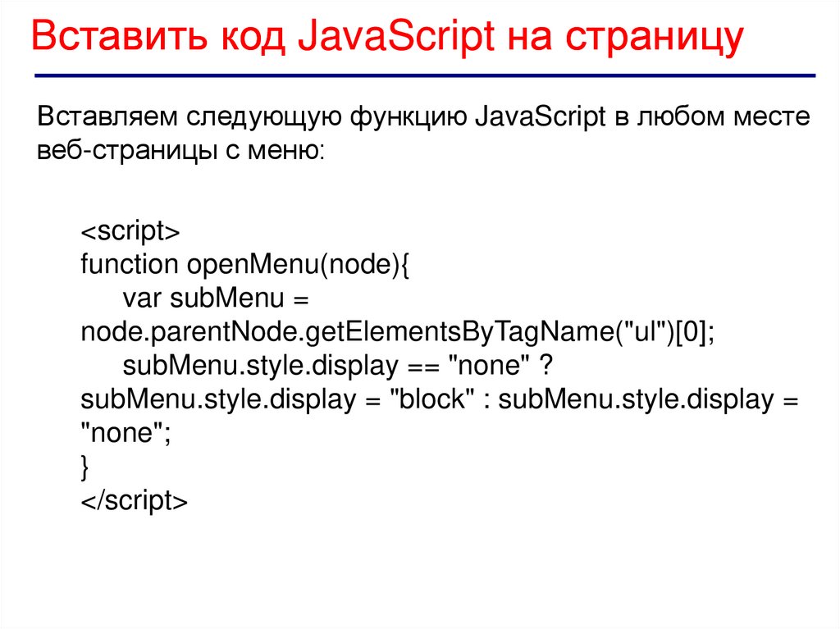Click the line 'Вставляем следующую функцию JavaScript в любом месте'
The height and width of the screenshot is (629, 840).
click(423, 117)
